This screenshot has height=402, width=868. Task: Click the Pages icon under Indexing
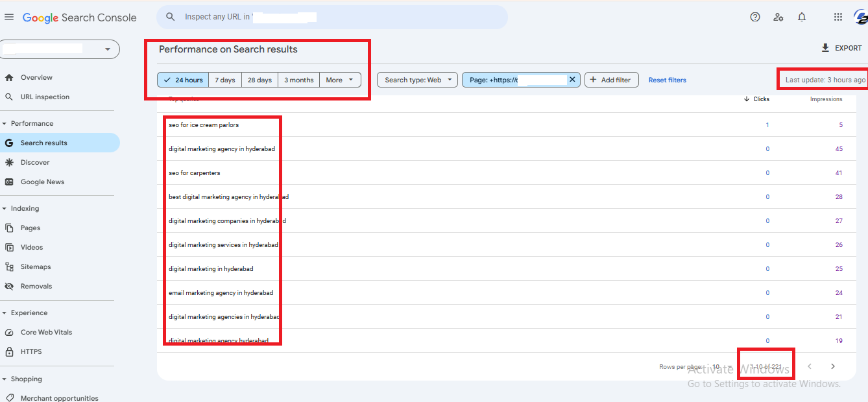click(x=9, y=228)
